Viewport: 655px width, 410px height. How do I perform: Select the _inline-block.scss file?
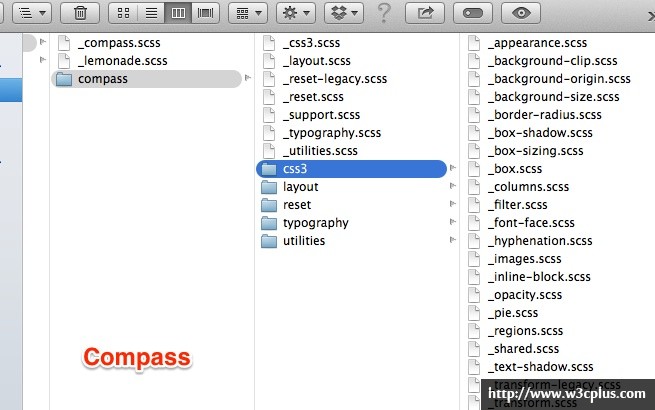point(539,276)
